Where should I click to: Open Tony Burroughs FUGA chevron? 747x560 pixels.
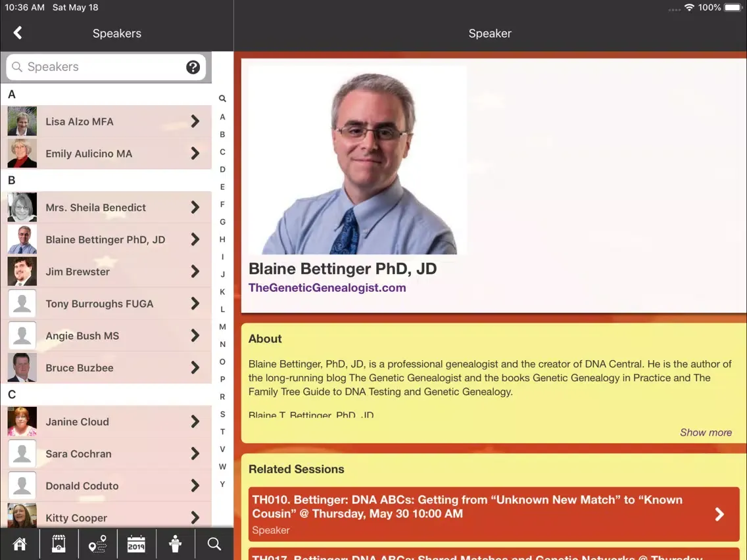195,304
